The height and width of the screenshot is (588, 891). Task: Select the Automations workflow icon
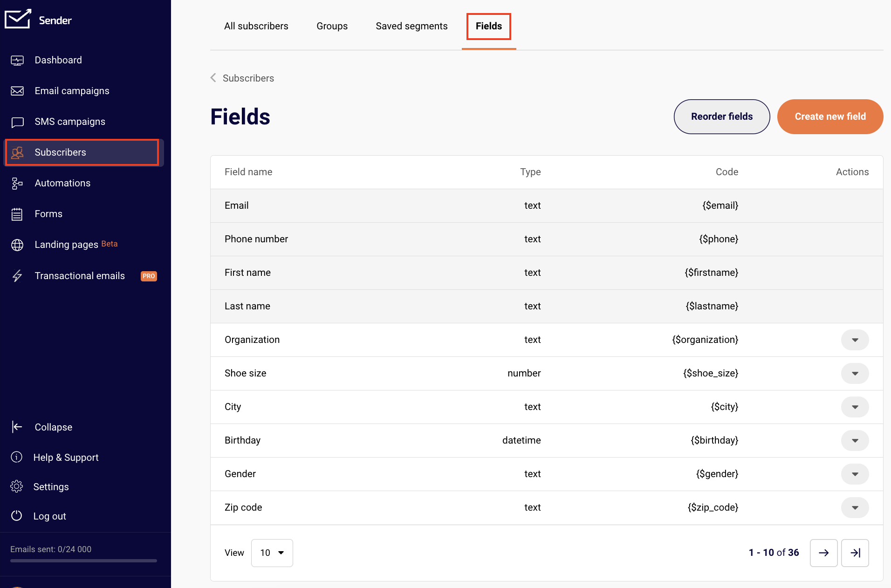[17, 184]
